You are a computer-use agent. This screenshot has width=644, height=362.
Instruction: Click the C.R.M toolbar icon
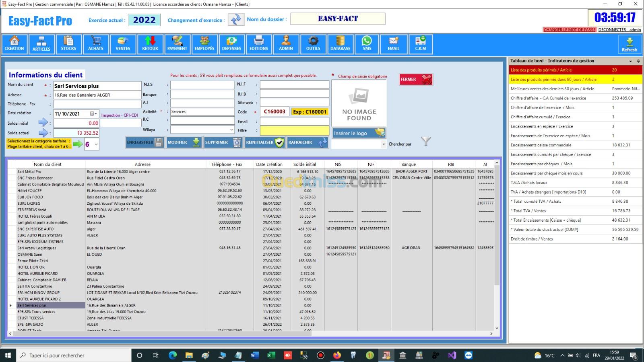pyautogui.click(x=420, y=44)
